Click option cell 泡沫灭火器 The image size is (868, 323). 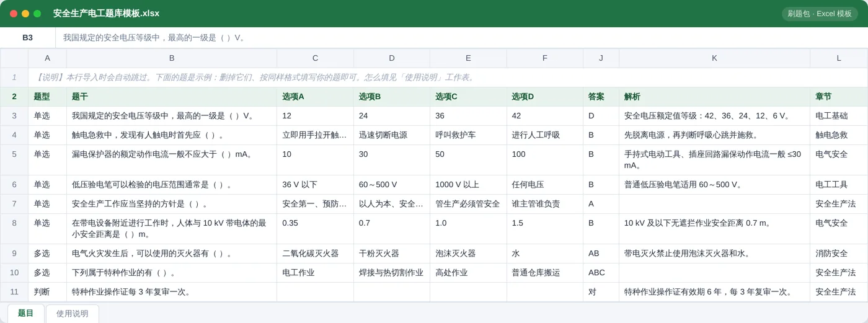point(468,254)
